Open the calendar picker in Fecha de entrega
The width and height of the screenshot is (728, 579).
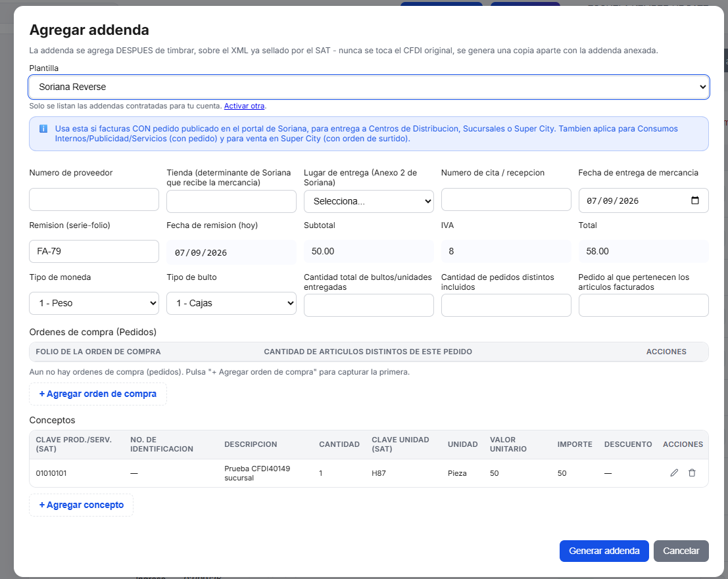[x=694, y=200]
